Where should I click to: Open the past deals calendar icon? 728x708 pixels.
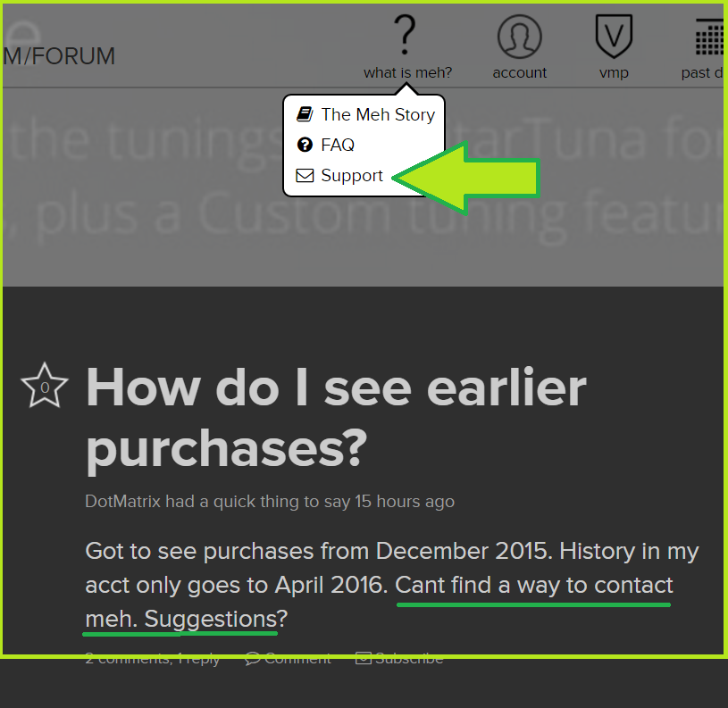pos(709,37)
